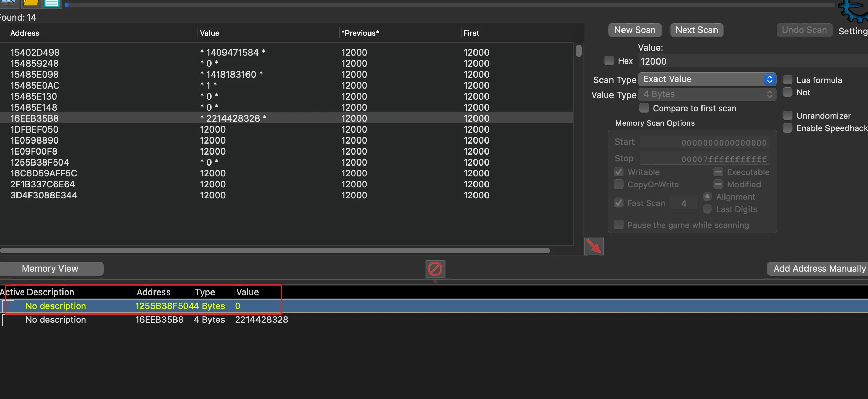Toggle the Modified checkbox
The width and height of the screenshot is (868, 399).
point(718,184)
